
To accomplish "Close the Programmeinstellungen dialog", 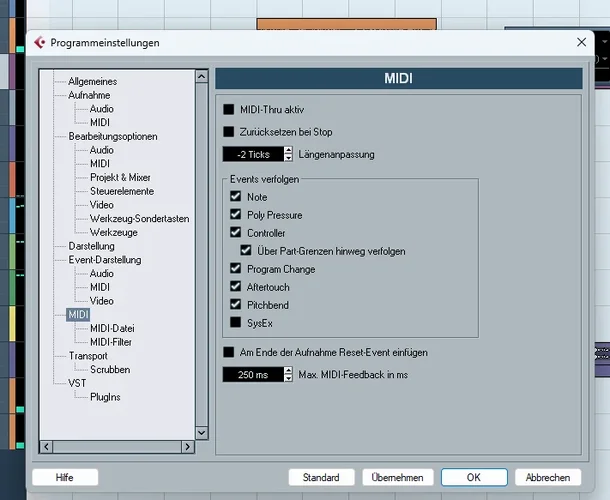I will click(581, 42).
